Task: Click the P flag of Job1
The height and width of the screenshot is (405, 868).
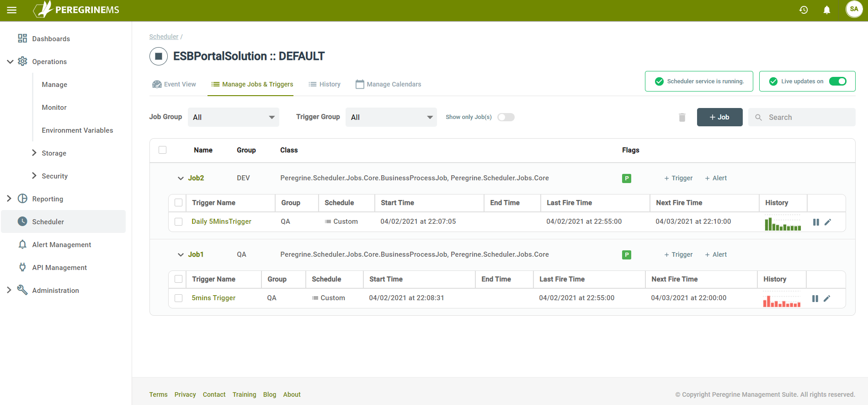Action: [627, 255]
